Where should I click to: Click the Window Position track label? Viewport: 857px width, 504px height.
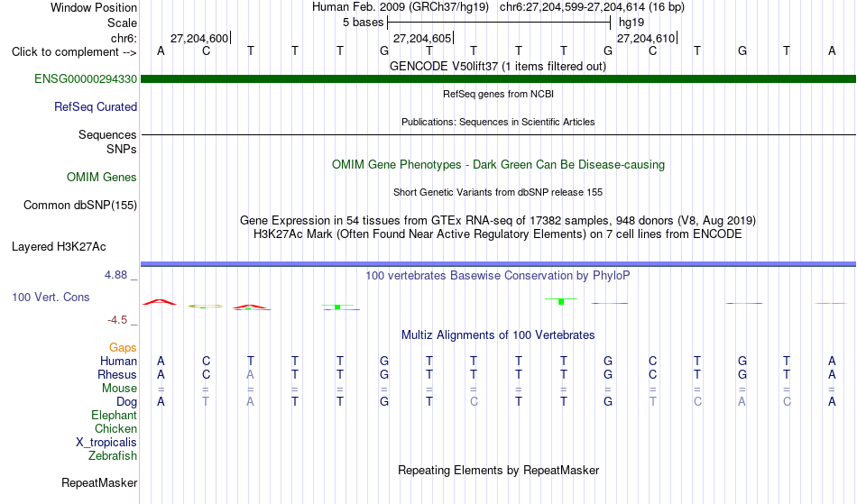pos(94,7)
